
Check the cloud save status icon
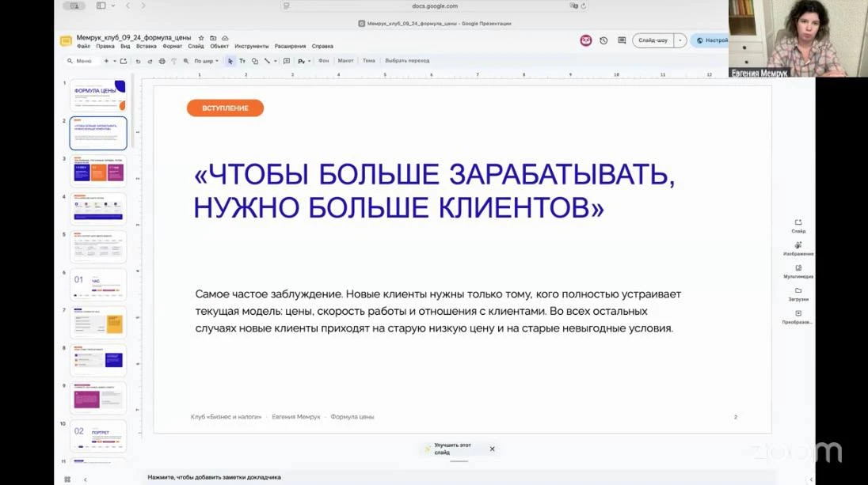coord(225,38)
